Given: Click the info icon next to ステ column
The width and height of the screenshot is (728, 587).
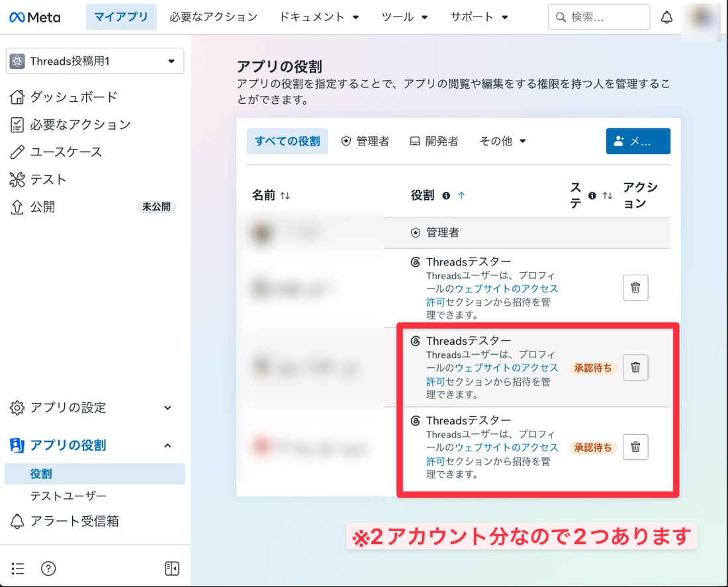Looking at the screenshot, I should coord(592,195).
